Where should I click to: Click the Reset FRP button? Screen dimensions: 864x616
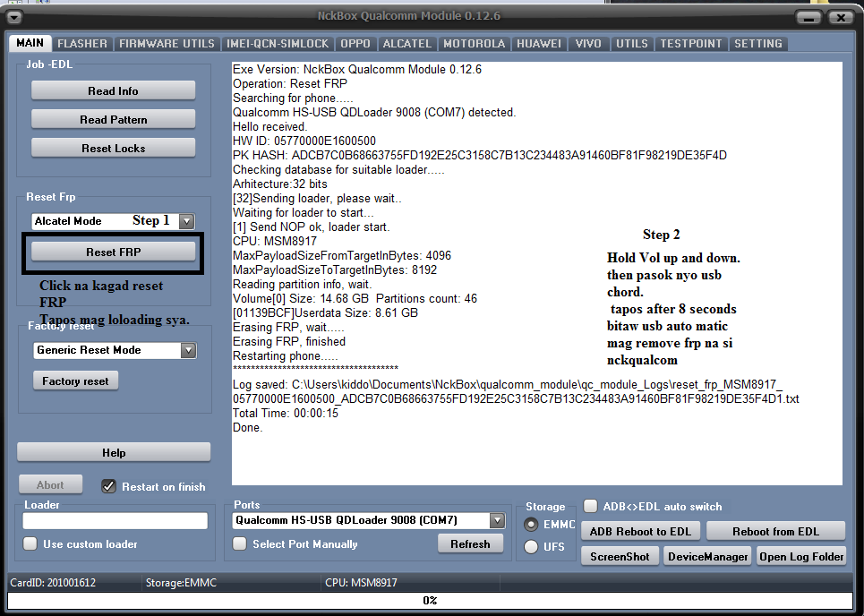[x=113, y=252]
